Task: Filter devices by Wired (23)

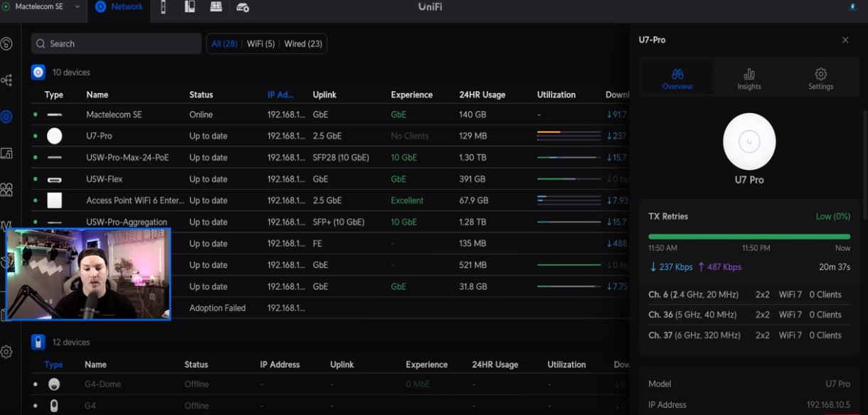Action: pyautogui.click(x=303, y=44)
